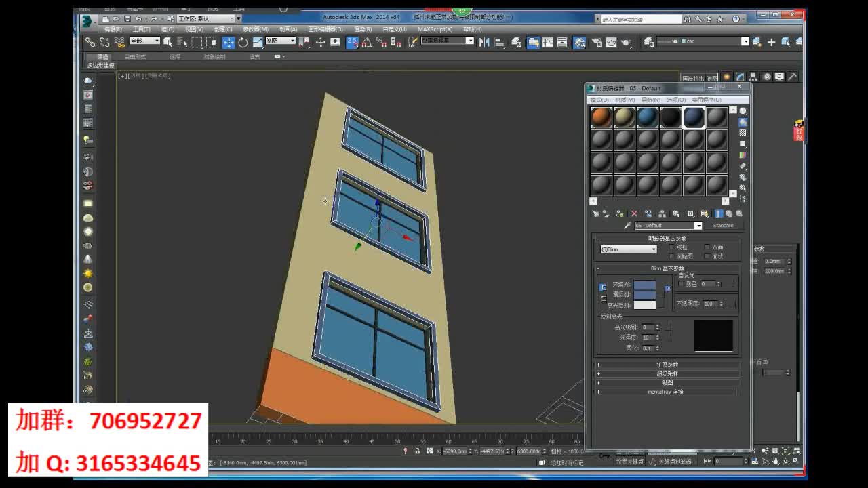Screen dimensions: 868x488
Task: Check the 线框 (wireframe) checkbox
Action: coord(671,247)
